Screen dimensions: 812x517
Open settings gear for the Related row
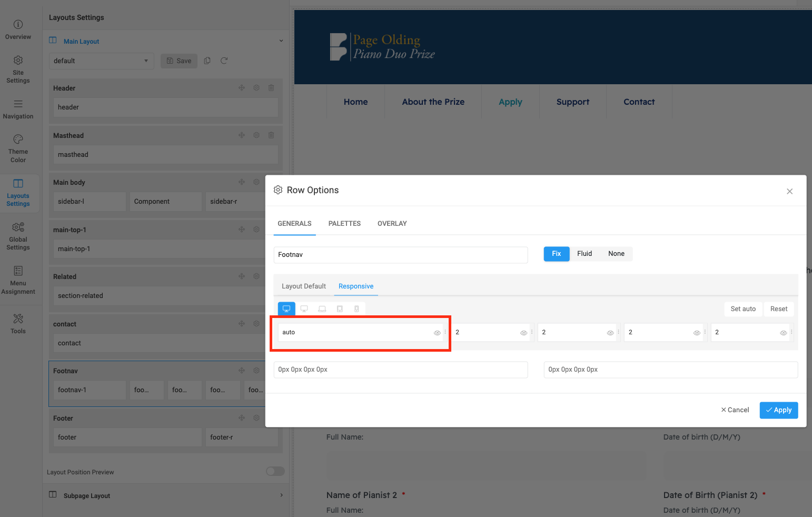(x=256, y=276)
